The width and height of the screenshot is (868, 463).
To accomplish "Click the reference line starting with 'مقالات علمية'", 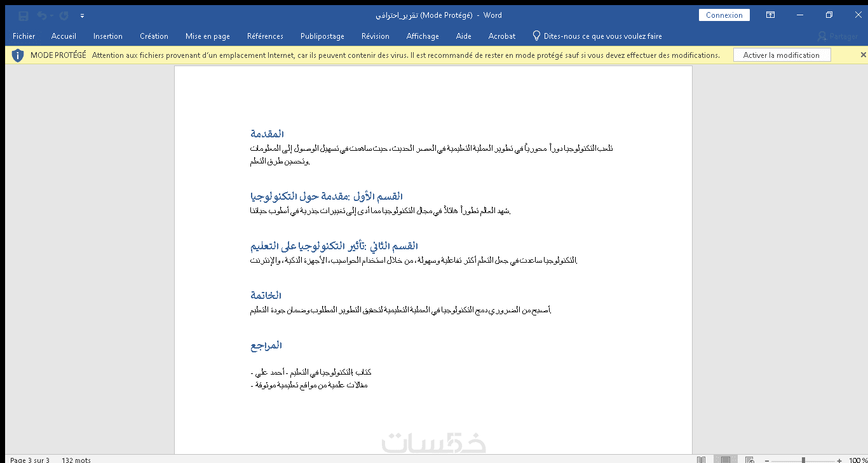I will click(309, 385).
